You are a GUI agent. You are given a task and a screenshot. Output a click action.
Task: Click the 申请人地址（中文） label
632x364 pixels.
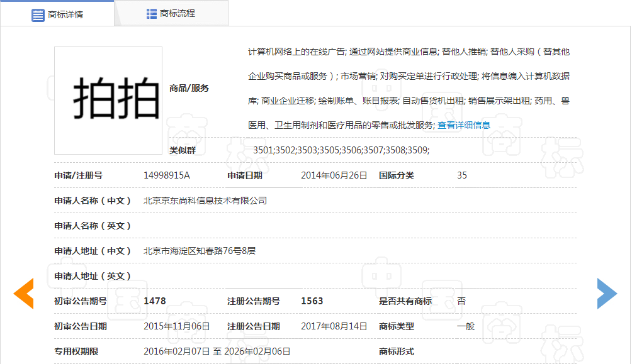click(93, 251)
